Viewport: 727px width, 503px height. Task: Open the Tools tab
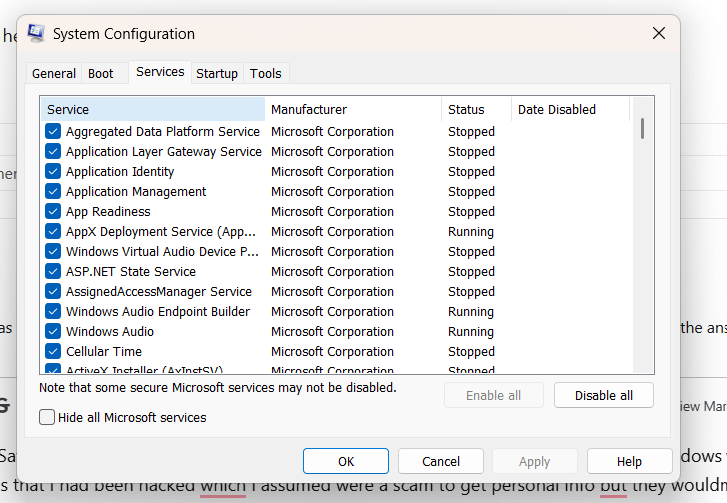click(x=266, y=73)
